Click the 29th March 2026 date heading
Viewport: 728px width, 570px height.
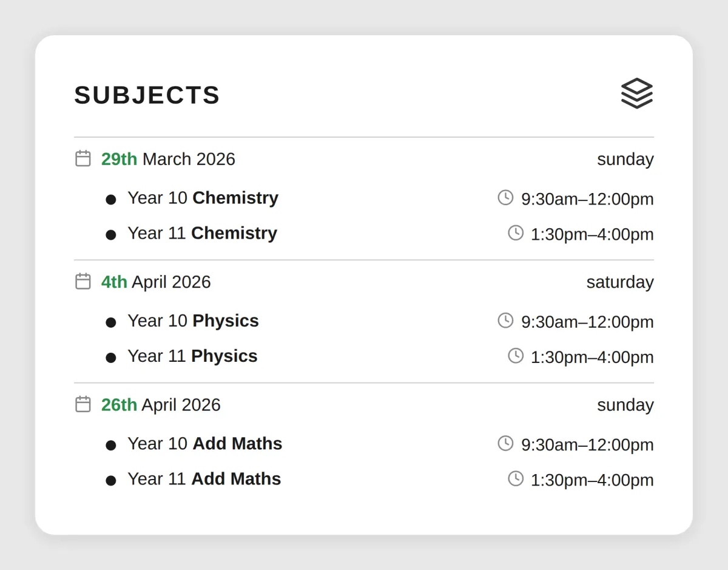pyautogui.click(x=168, y=159)
